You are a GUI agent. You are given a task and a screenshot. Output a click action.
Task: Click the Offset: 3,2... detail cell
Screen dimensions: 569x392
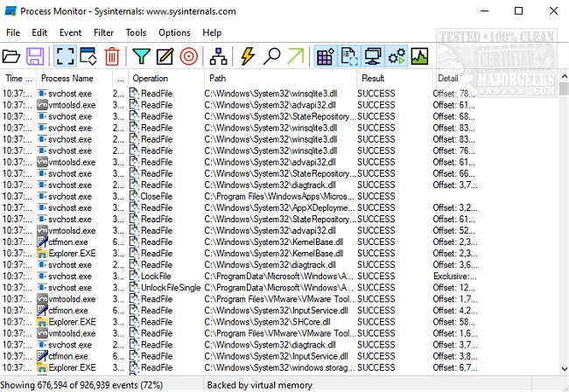[455, 207]
